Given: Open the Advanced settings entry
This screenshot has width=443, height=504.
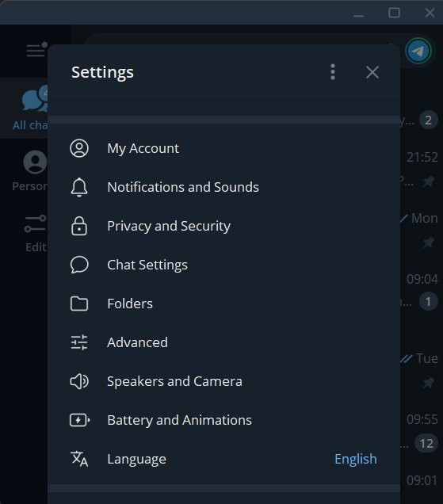Looking at the screenshot, I should [223, 342].
